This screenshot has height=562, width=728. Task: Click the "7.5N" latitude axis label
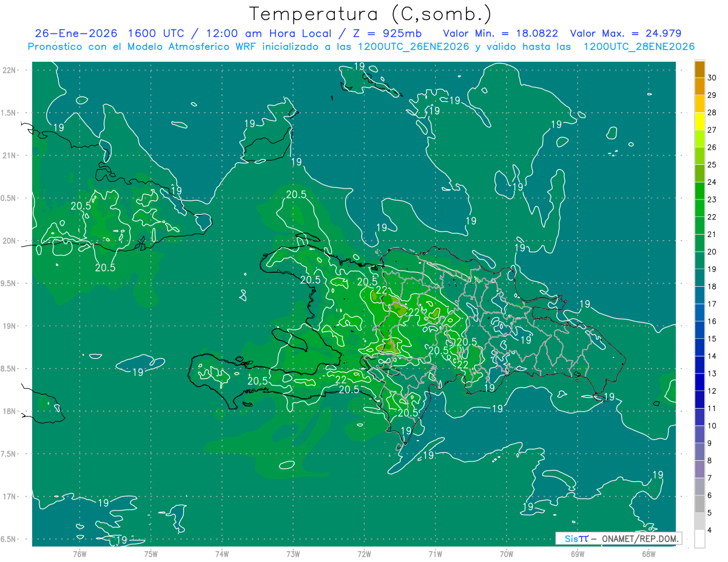click(x=8, y=454)
